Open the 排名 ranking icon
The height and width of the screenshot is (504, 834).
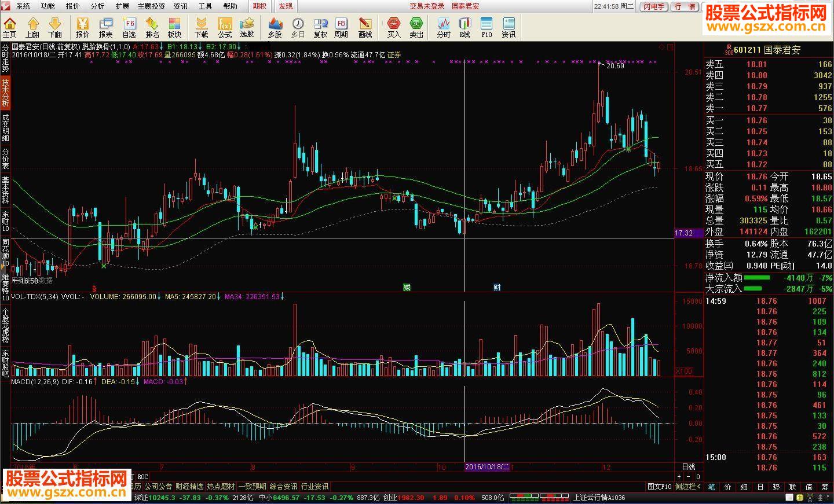click(x=152, y=27)
